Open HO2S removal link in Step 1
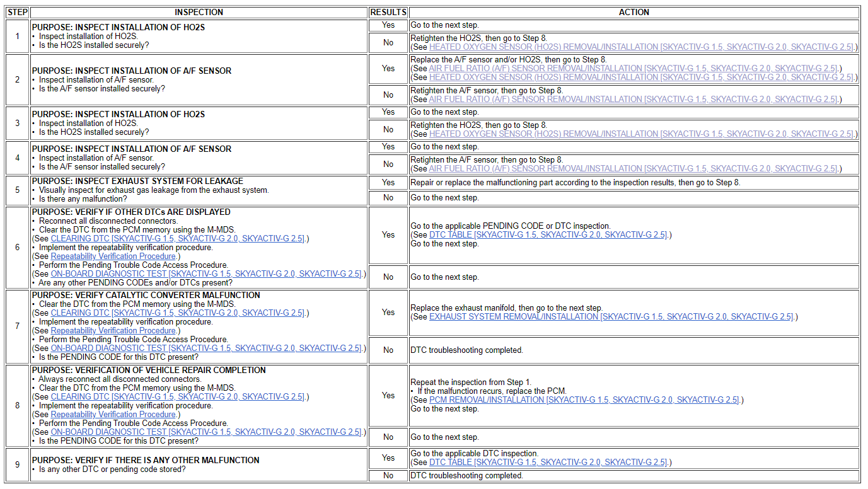The image size is (868, 489). [642, 47]
